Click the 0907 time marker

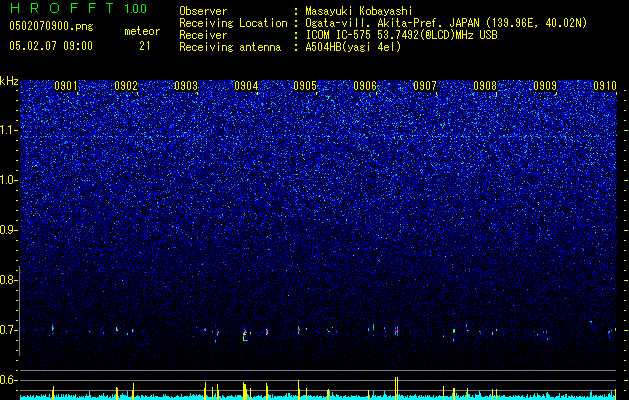pos(425,86)
